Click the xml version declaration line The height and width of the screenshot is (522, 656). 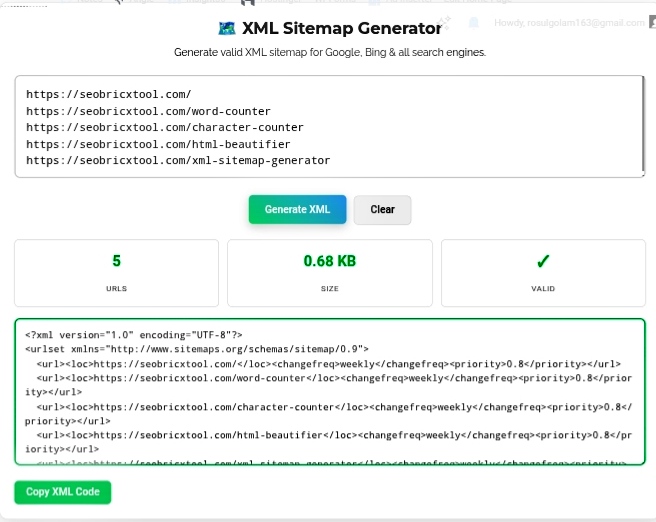pyautogui.click(x=133, y=335)
